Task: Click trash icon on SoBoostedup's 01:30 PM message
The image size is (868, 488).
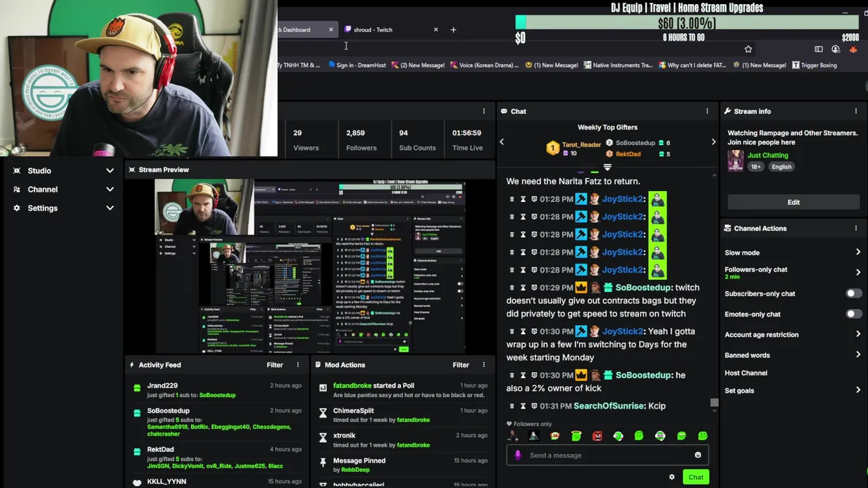Action: [512, 375]
